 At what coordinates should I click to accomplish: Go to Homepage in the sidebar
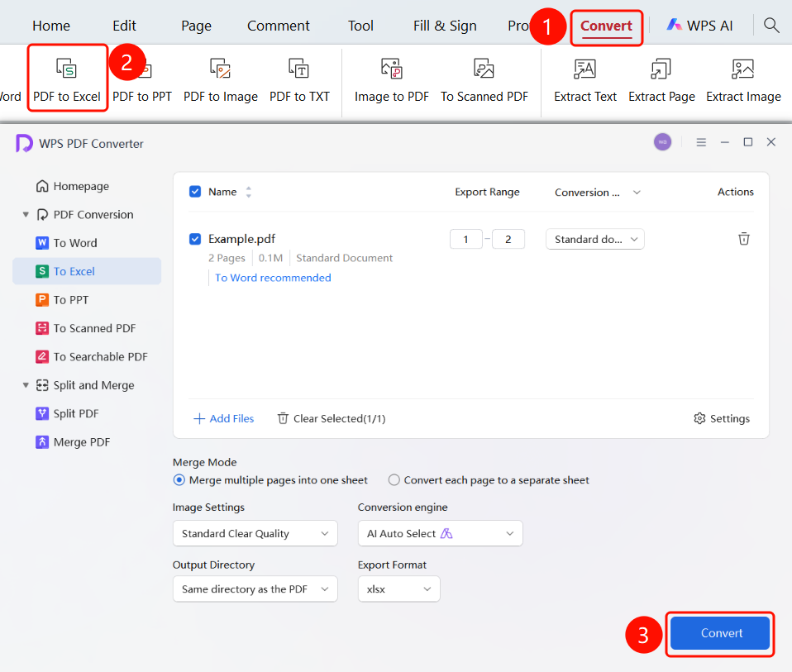point(73,186)
